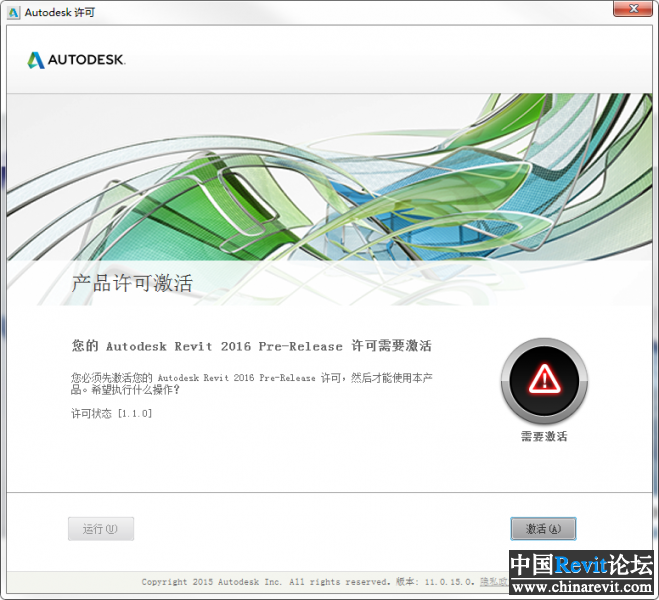Close the Autodesk 许可 dialog window
Screen dimensions: 659x600
click(x=633, y=8)
